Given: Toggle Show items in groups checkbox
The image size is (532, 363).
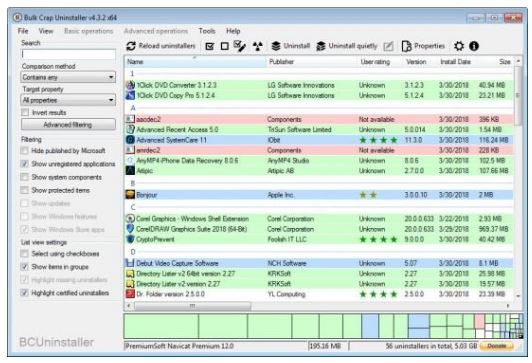Looking at the screenshot, I should pyautogui.click(x=24, y=267).
